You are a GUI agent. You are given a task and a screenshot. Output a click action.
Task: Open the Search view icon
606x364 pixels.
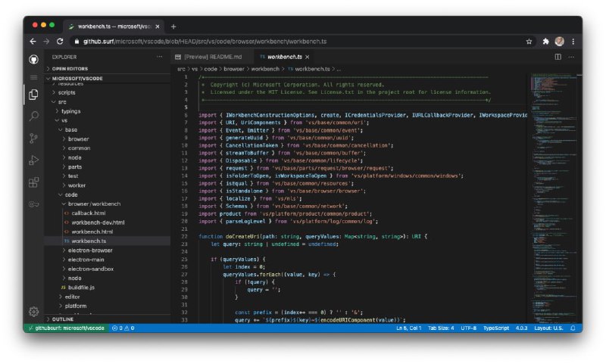click(x=33, y=116)
